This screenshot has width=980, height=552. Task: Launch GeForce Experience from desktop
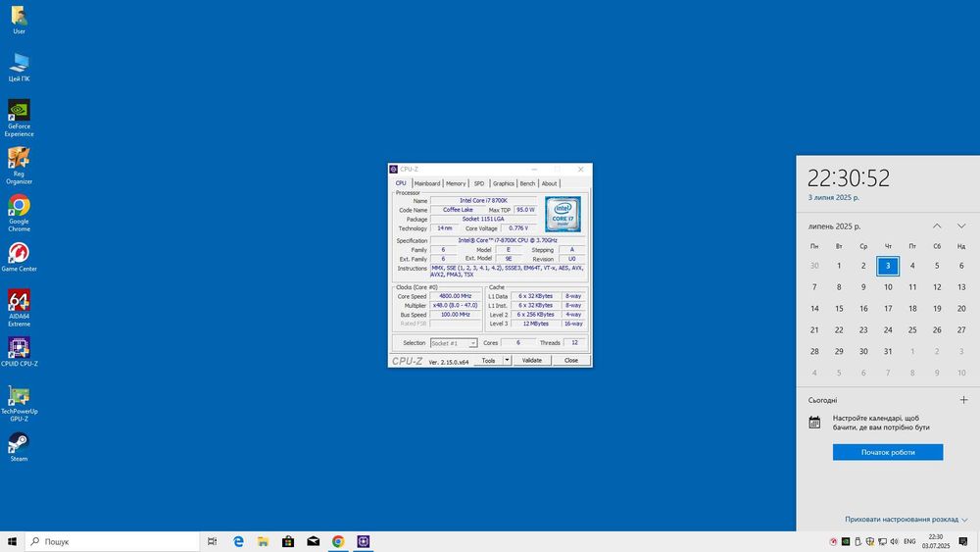(x=19, y=118)
